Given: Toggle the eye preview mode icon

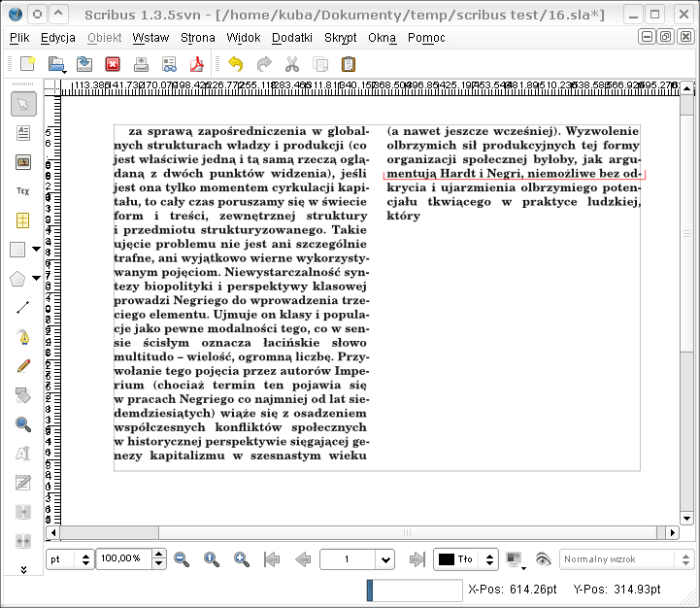Looking at the screenshot, I should tap(543, 559).
